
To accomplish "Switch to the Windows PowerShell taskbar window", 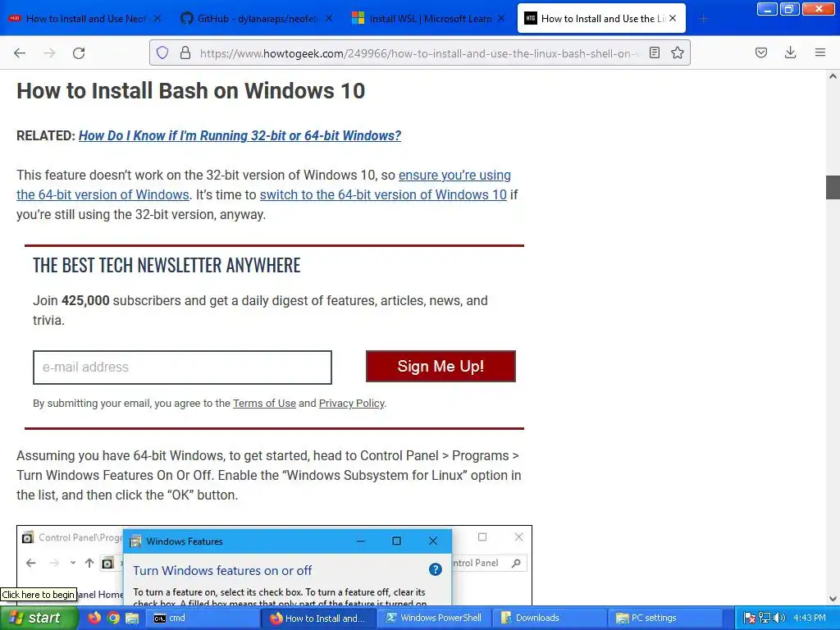I will click(434, 618).
